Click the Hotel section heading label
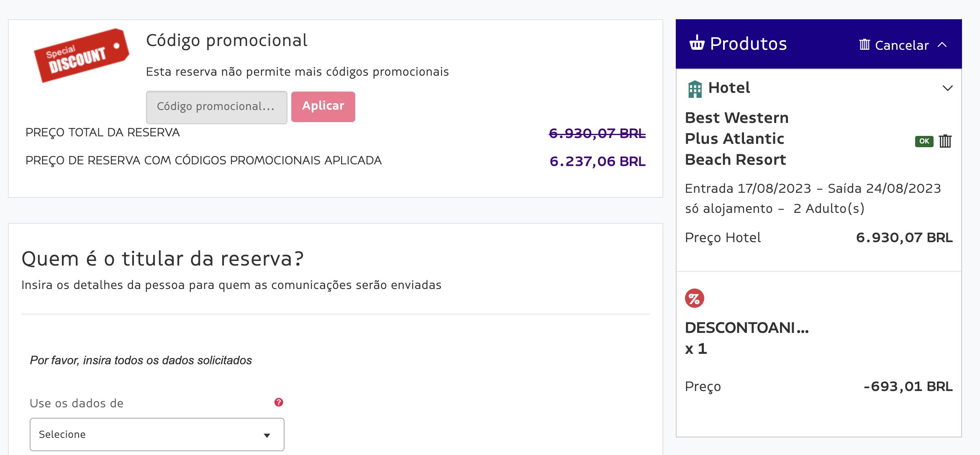 click(x=729, y=88)
